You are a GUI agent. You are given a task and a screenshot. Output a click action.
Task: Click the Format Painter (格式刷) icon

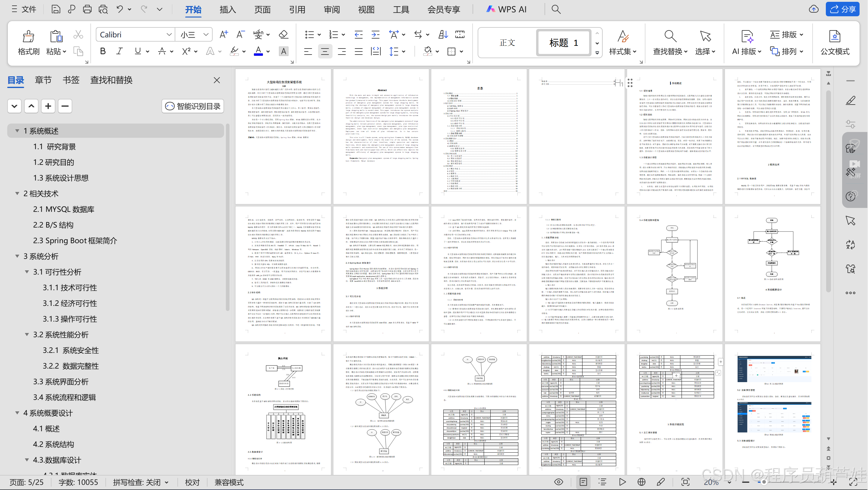coord(28,36)
